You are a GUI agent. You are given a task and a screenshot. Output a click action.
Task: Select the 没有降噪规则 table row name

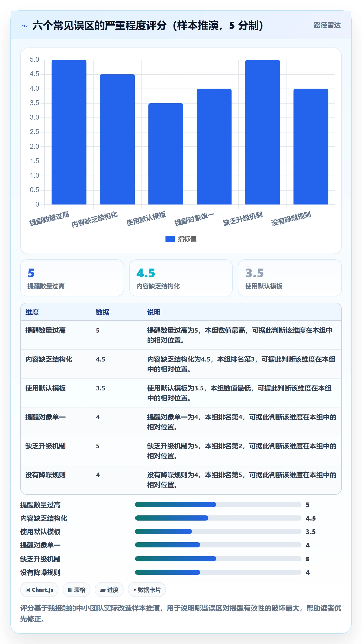46,475
